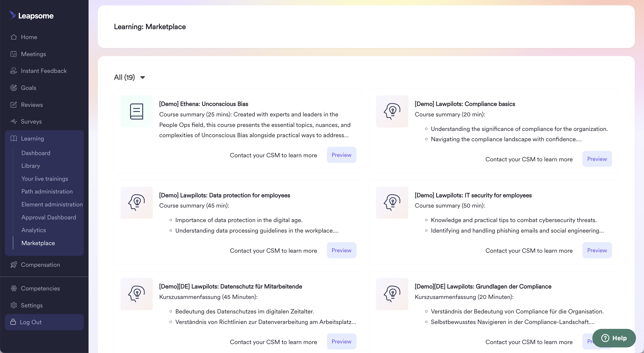Open Settings page
The width and height of the screenshot is (644, 353).
pos(32,305)
